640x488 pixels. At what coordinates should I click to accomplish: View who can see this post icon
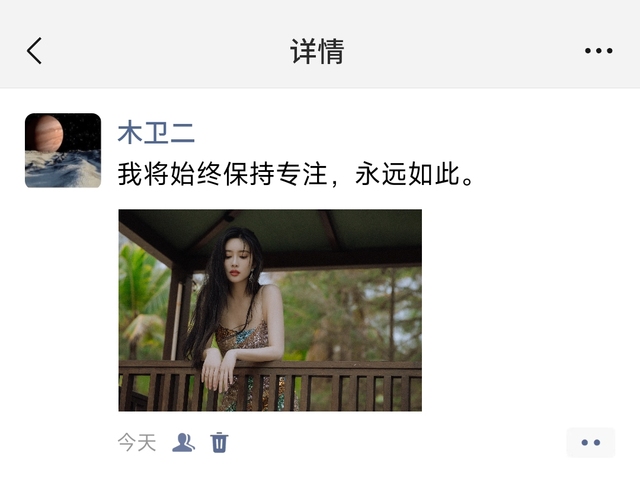coord(183,442)
